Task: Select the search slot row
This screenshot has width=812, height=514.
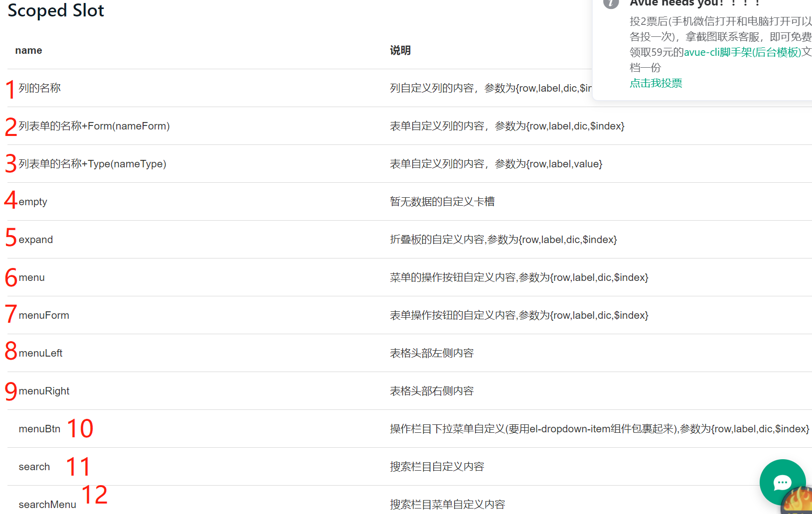Action: coord(34,467)
